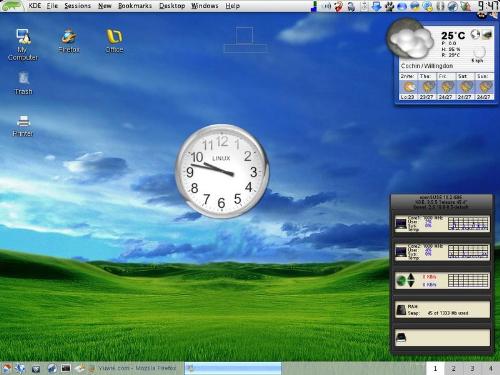Click the highlighted active taskbar entry
This screenshot has width=500, height=375.
click(233, 368)
